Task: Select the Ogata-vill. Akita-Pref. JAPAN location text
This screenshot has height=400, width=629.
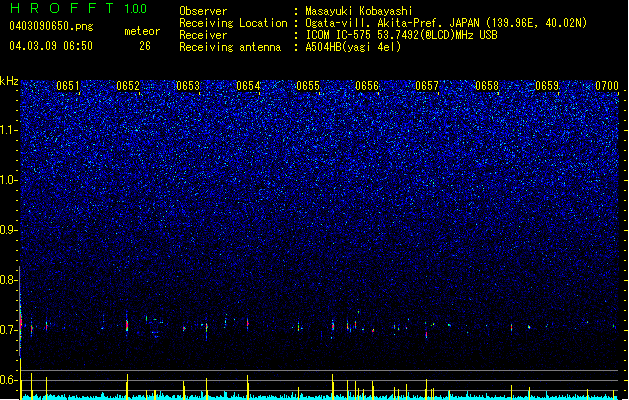Action: click(446, 23)
